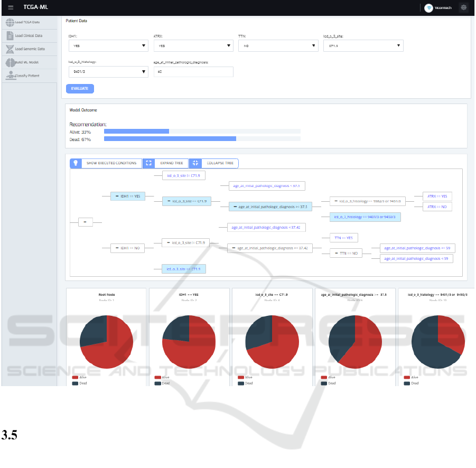476x468 pixels.
Task: Click the settings gear in the header
Action: (x=464, y=7)
